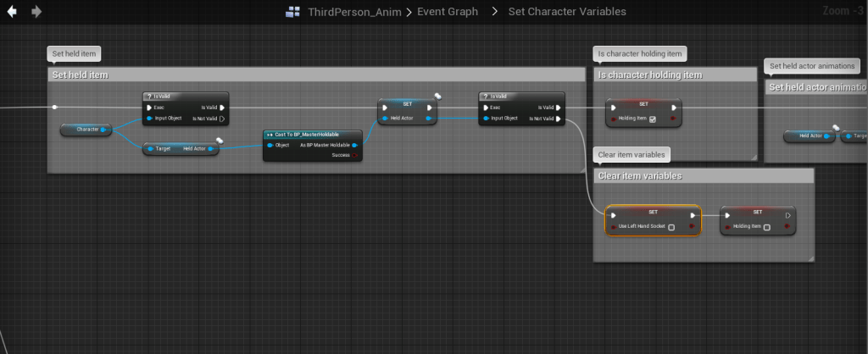Uncheck the Holding Item checkbox in top SET node
This screenshot has height=354, width=868.
[x=651, y=119]
